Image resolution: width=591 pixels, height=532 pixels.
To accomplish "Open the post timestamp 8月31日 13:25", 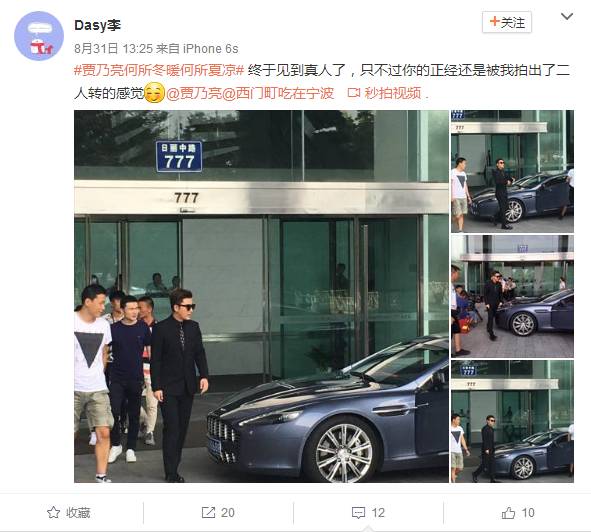I will 113,49.
